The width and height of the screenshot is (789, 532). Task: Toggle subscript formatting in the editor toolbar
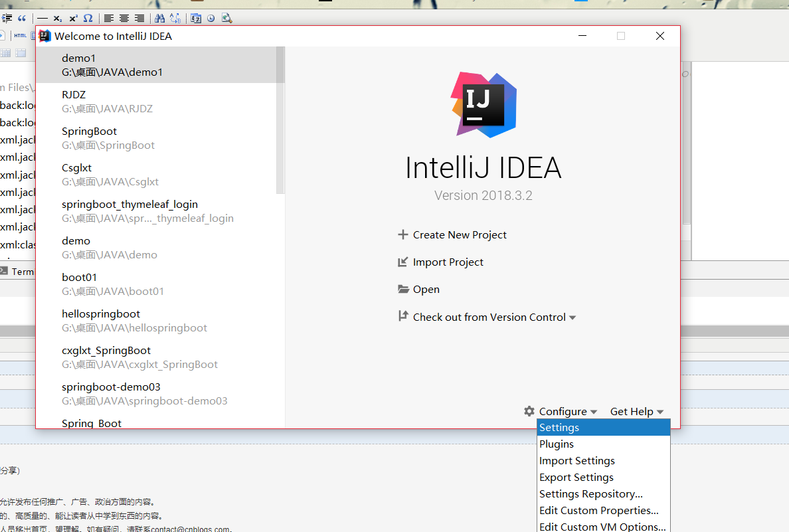58,19
